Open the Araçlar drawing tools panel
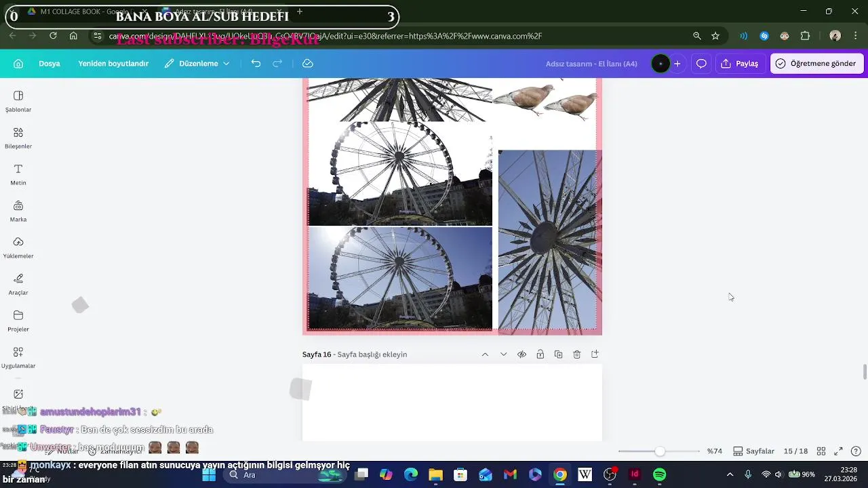The width and height of the screenshot is (868, 488). coord(18,285)
